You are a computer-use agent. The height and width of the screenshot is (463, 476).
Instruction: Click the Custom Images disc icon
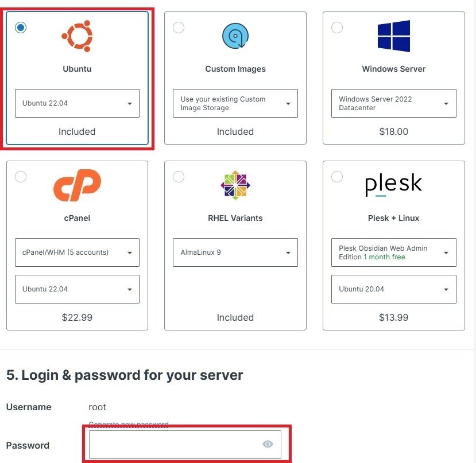tap(235, 36)
